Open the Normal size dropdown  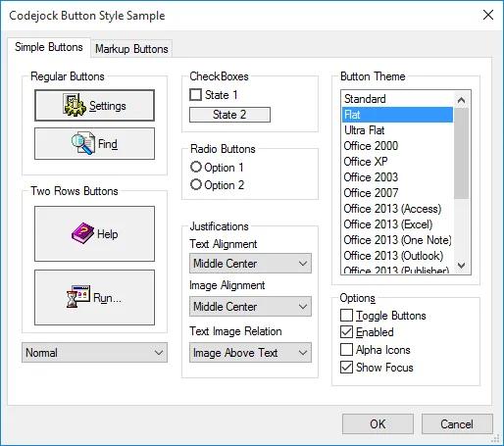(x=94, y=353)
